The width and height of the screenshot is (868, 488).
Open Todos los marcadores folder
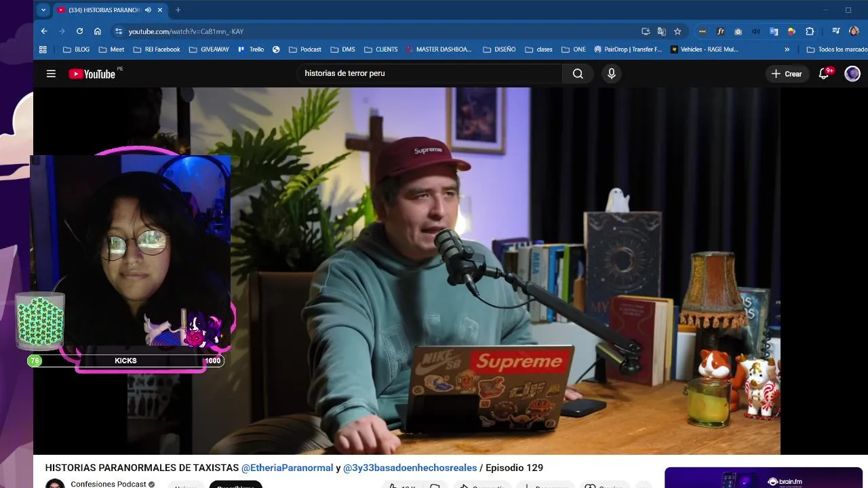pyautogui.click(x=836, y=49)
